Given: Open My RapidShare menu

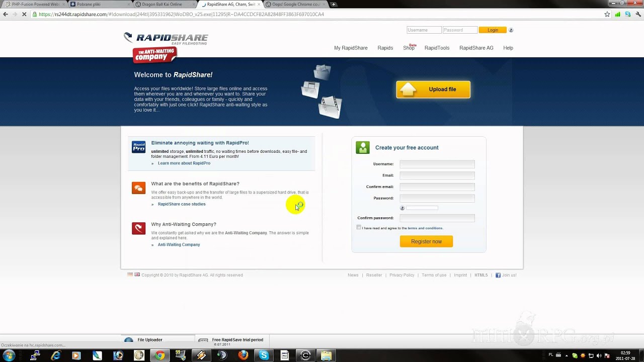Looking at the screenshot, I should point(351,48).
